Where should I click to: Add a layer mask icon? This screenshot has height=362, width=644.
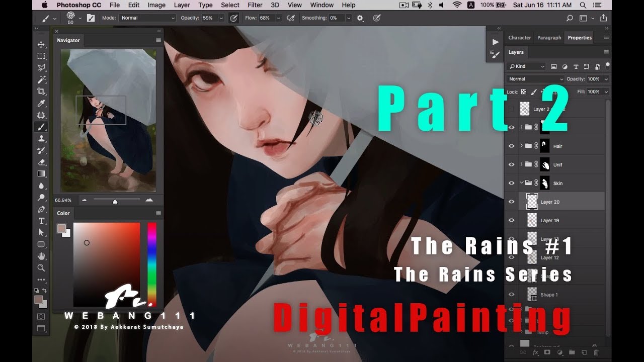tap(547, 352)
